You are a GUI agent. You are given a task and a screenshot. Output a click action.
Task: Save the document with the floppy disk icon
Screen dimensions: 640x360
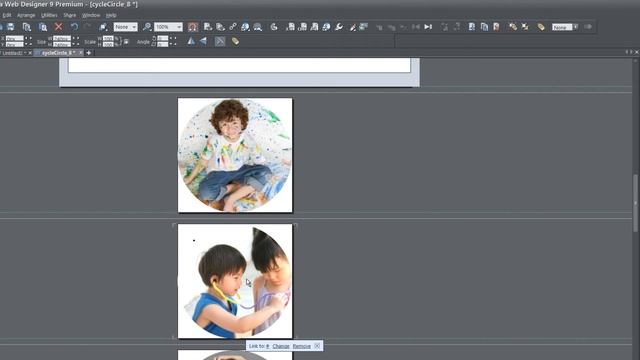(11, 27)
